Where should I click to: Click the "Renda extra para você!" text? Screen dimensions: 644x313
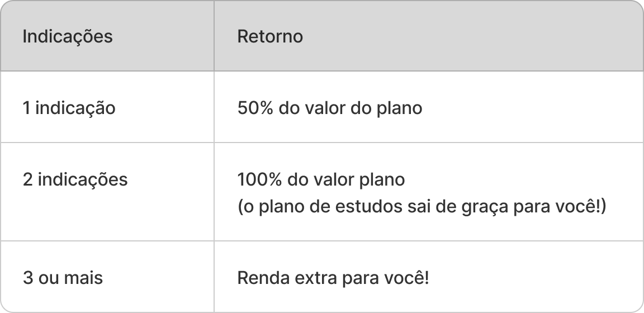[334, 278]
